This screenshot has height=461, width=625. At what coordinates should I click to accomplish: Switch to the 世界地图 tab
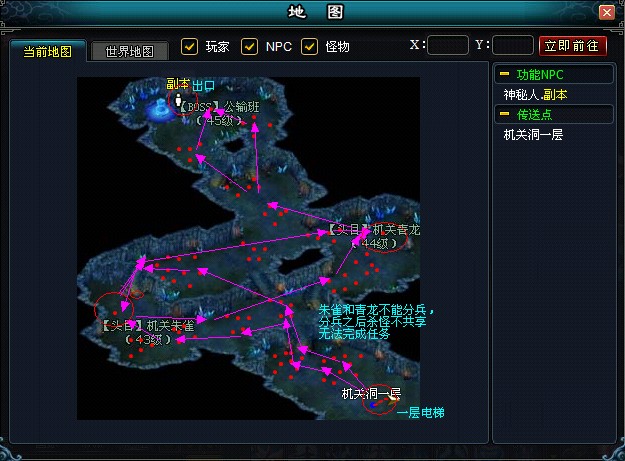click(129, 51)
